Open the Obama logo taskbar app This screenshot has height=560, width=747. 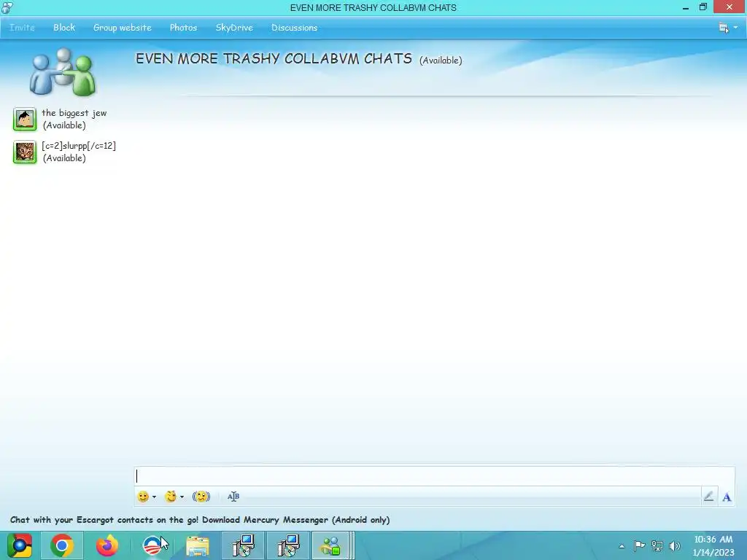[x=152, y=545]
